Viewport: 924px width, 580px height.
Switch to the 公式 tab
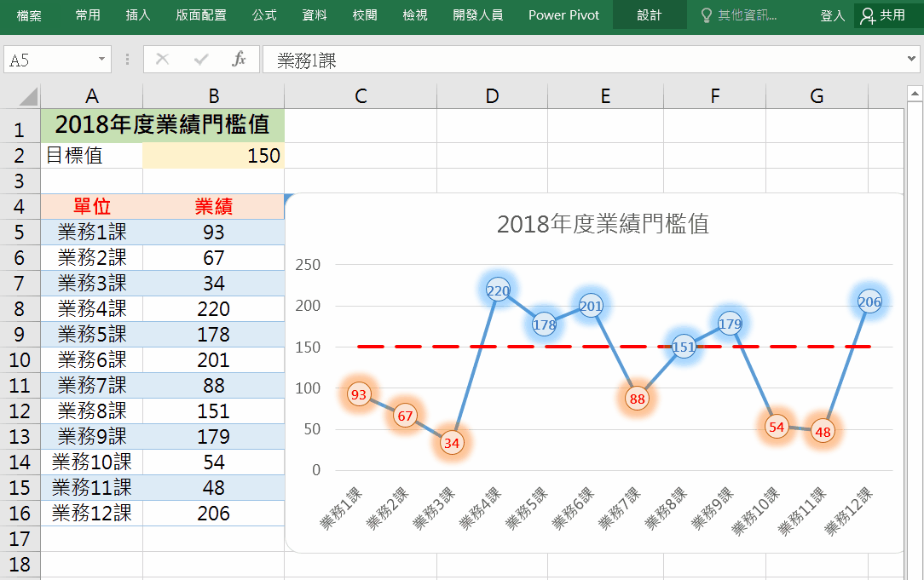pyautogui.click(x=264, y=15)
